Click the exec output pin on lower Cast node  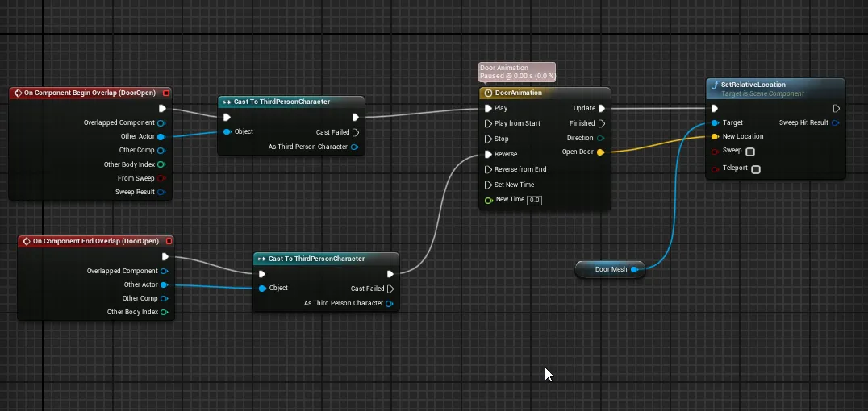(390, 274)
